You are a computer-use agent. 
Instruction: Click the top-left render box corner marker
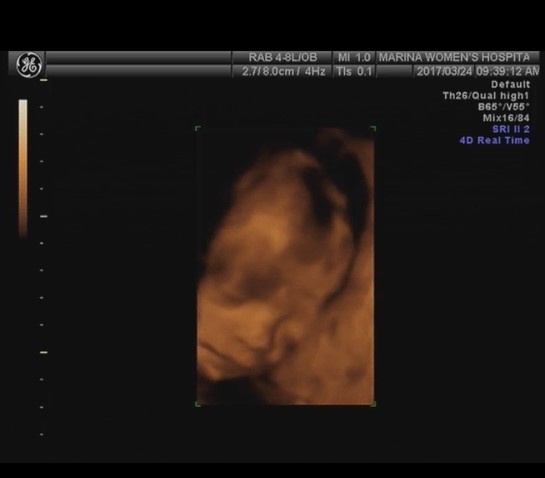click(x=198, y=129)
